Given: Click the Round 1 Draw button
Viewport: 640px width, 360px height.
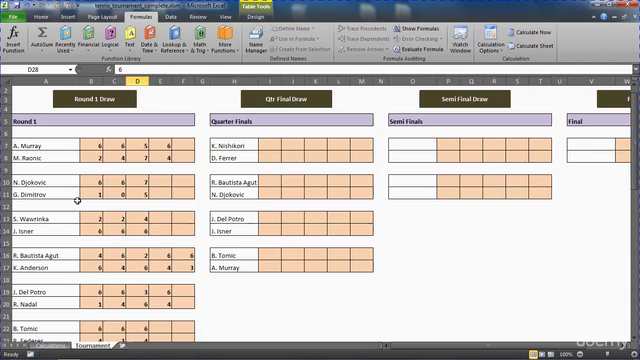Looking at the screenshot, I should click(95, 99).
